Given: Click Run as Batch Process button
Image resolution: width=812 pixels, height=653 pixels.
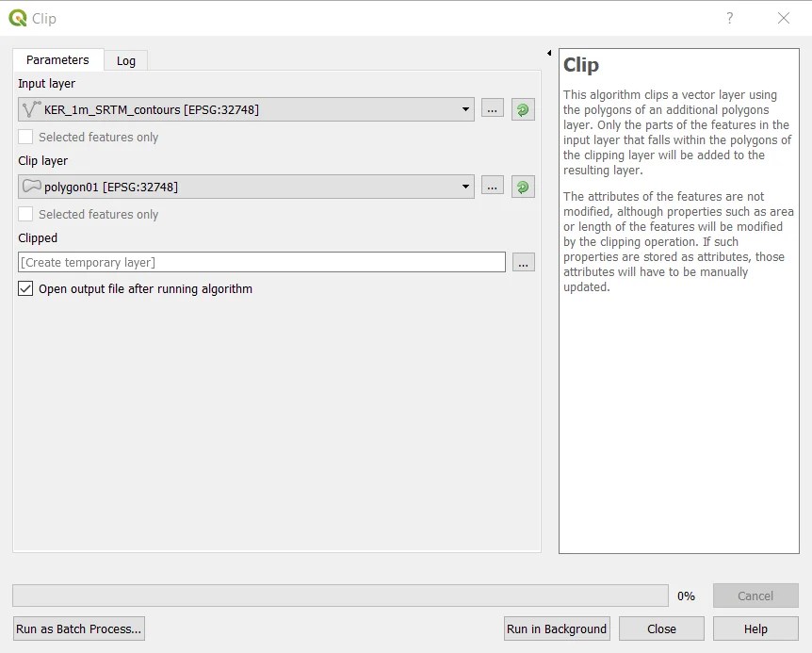Looking at the screenshot, I should [x=79, y=629].
